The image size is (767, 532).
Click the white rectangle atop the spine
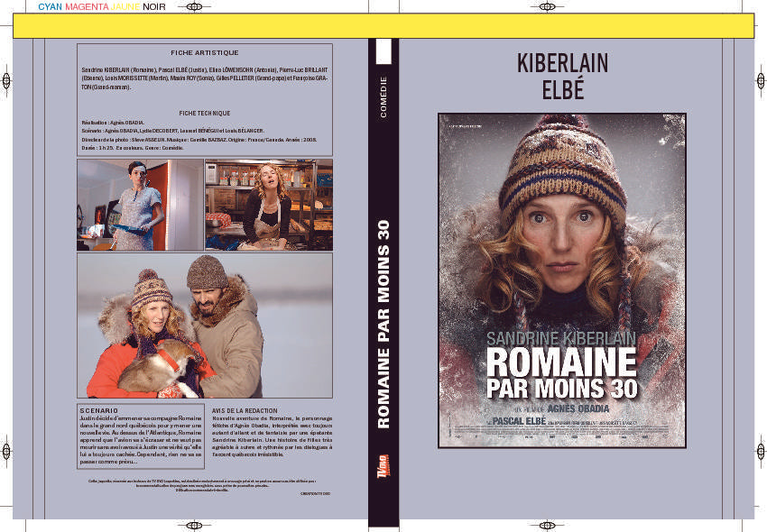click(x=383, y=51)
